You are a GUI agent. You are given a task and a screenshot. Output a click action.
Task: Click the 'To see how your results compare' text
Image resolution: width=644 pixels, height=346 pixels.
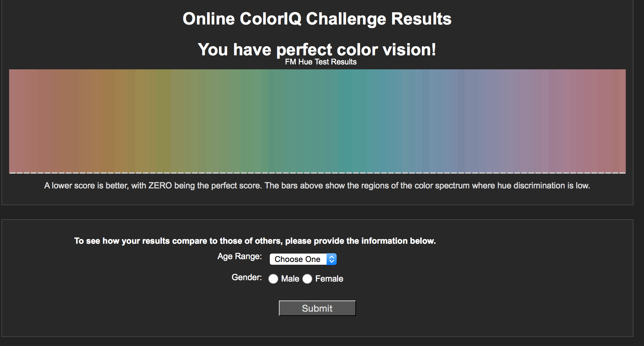[x=255, y=241]
